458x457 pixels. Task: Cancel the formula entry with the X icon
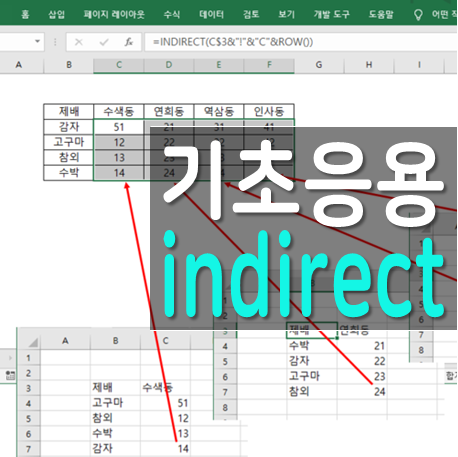point(79,42)
